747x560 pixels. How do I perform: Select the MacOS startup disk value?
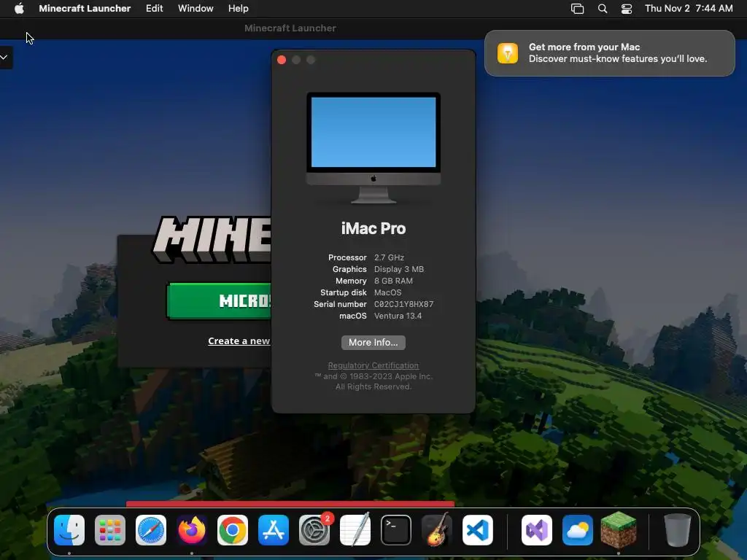pyautogui.click(x=388, y=292)
